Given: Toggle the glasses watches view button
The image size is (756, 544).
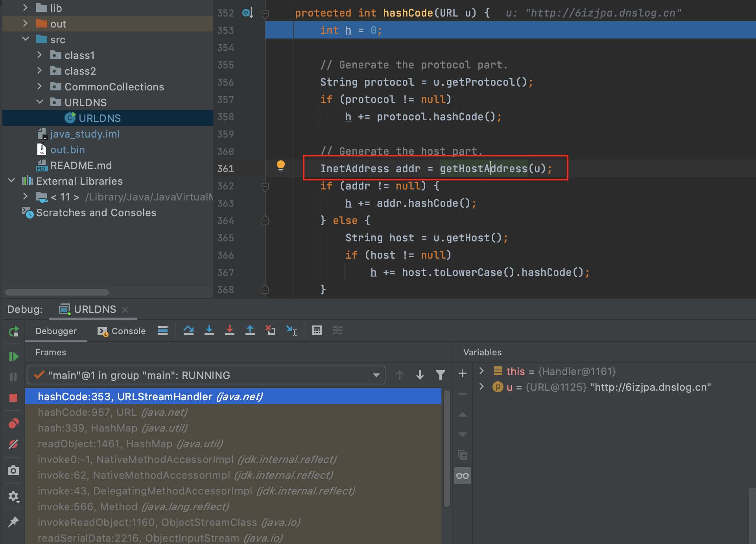Looking at the screenshot, I should pos(463,476).
